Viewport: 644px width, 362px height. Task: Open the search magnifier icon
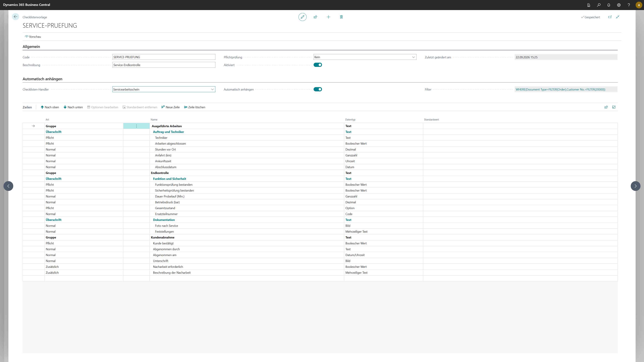pyautogui.click(x=599, y=5)
